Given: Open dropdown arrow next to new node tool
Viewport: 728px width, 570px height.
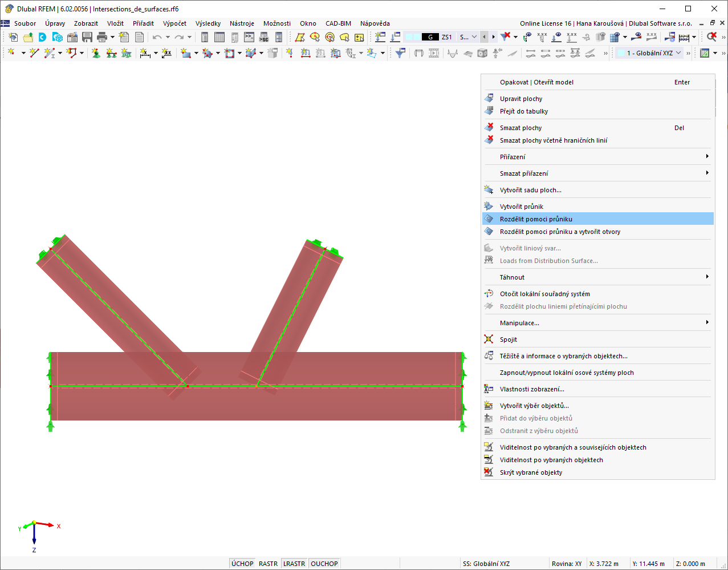Looking at the screenshot, I should (x=23, y=53).
